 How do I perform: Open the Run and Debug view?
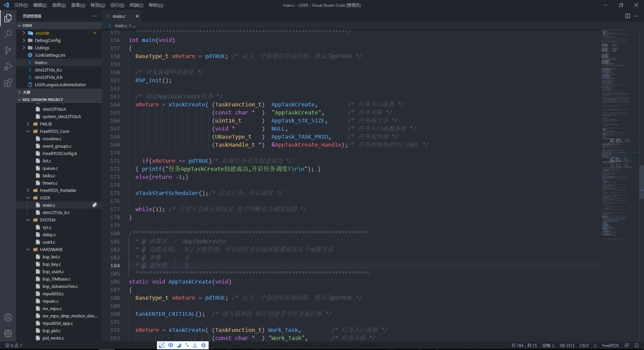click(x=8, y=66)
